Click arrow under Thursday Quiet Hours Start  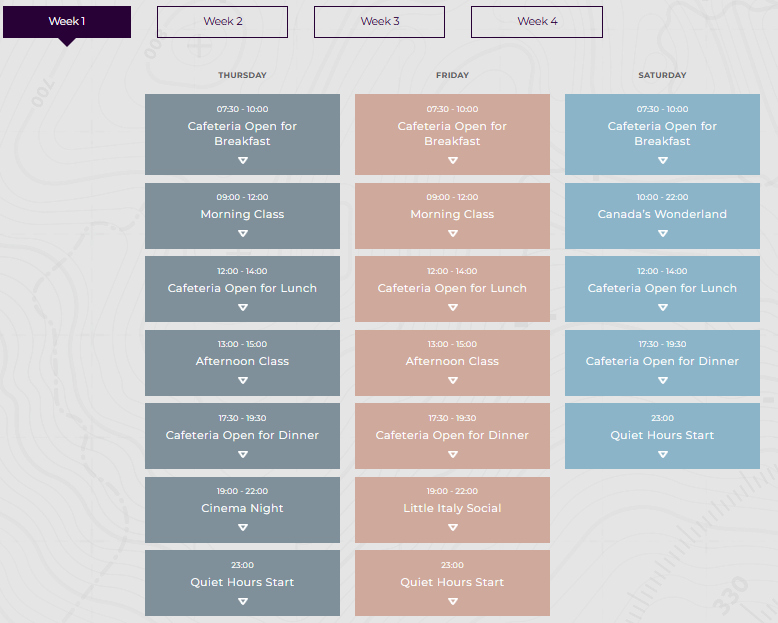tap(242, 601)
